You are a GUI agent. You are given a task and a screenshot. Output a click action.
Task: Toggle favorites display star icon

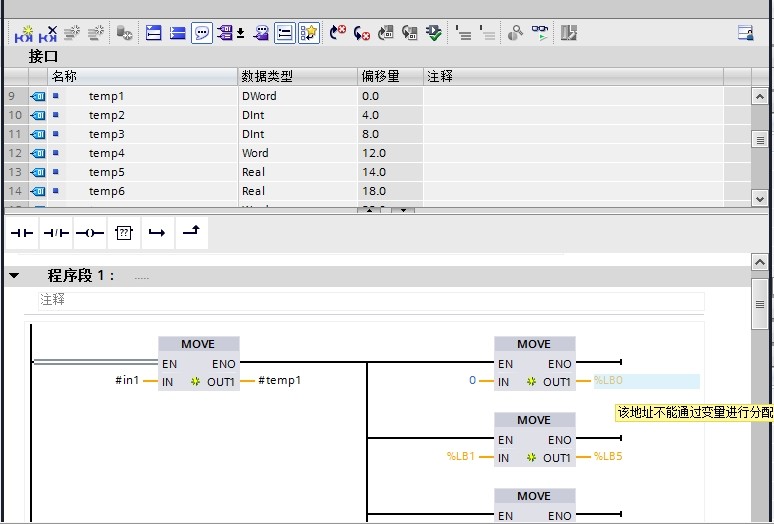(x=309, y=33)
